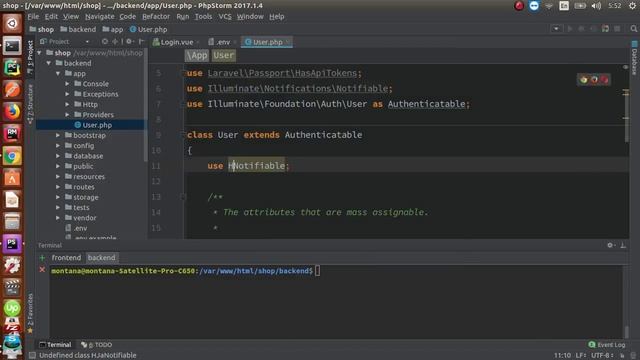
Task: Expand the Providers folder
Action: (67, 115)
